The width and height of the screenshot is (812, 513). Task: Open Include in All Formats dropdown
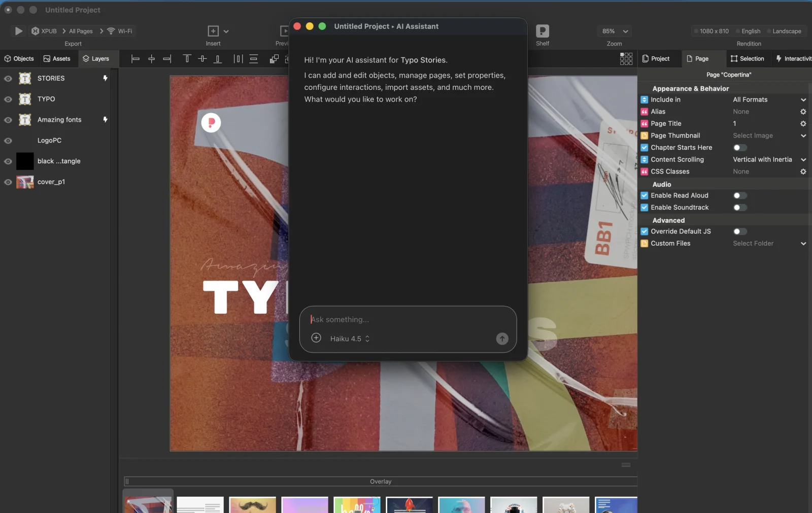click(x=769, y=100)
